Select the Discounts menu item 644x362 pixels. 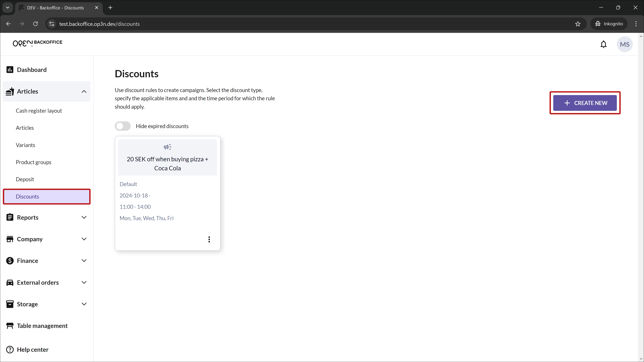click(46, 197)
